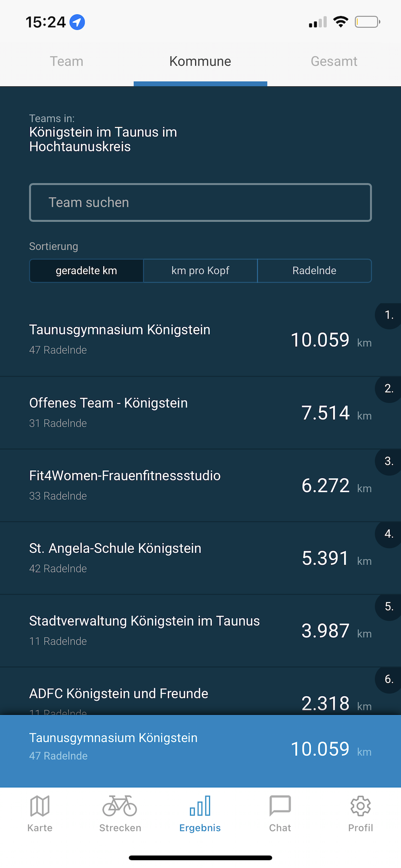This screenshot has width=401, height=868.
Task: Sort teams by Radelnde
Action: click(x=314, y=271)
